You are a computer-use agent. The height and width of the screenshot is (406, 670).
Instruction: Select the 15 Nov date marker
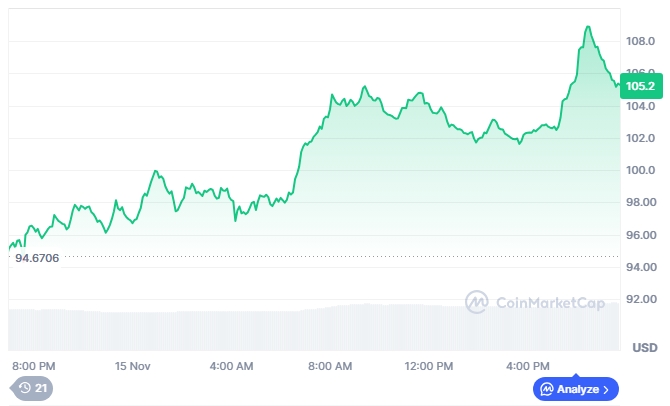click(x=132, y=366)
